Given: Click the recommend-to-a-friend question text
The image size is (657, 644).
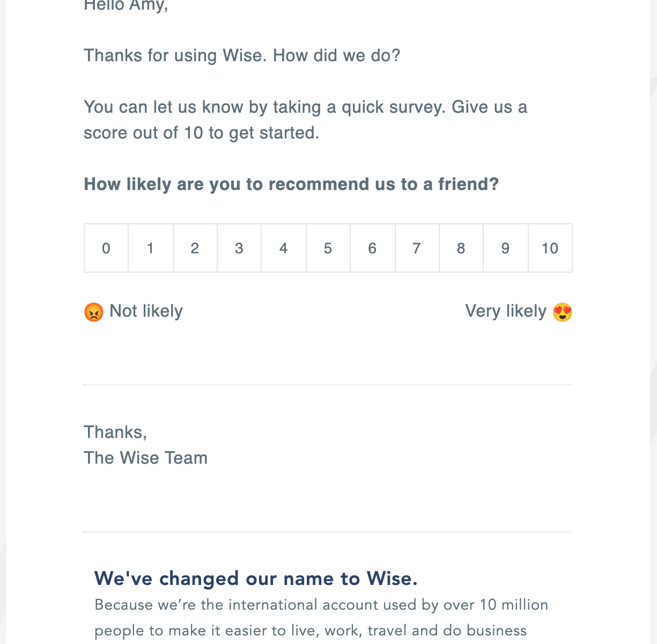Looking at the screenshot, I should (291, 184).
